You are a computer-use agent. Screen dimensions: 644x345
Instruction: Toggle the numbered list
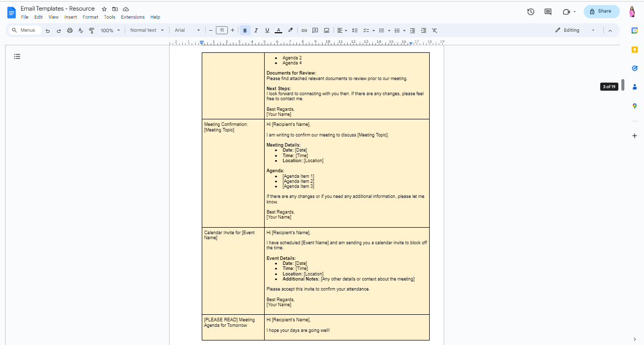(397, 30)
